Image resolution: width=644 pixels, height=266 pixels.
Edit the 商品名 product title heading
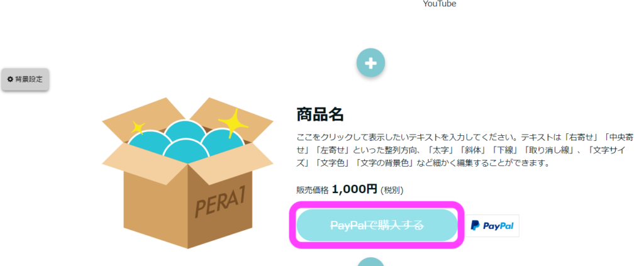(320, 114)
